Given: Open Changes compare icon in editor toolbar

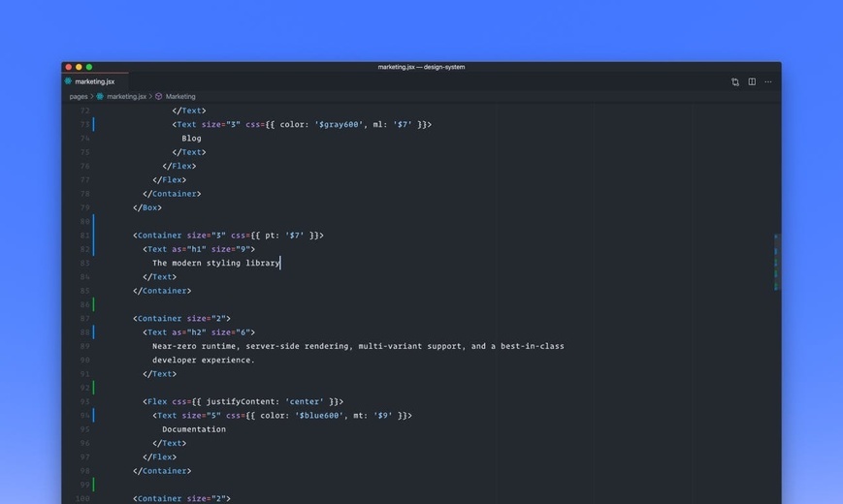Looking at the screenshot, I should [x=735, y=82].
